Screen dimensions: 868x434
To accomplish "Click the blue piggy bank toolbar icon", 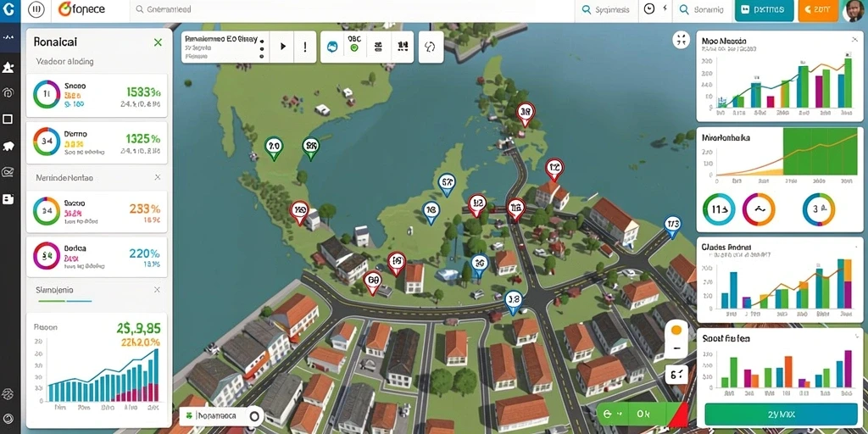I will (332, 47).
